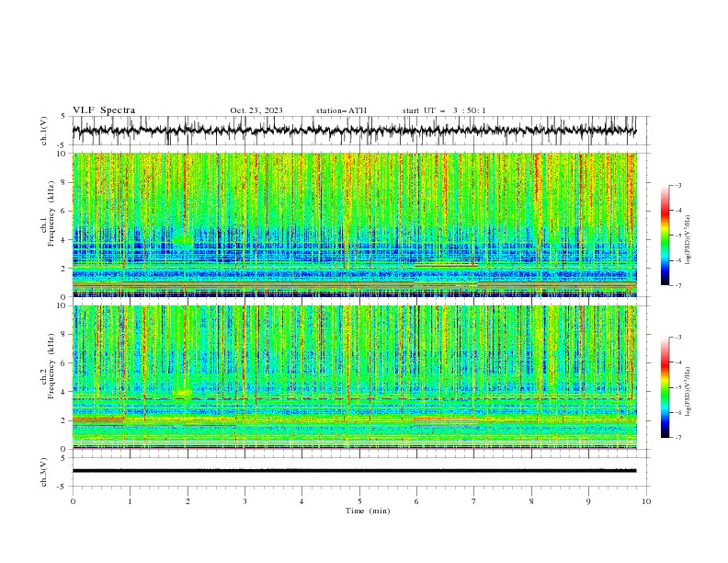This screenshot has height=563, width=728.
Task: Click the time axis tick label "3"
Action: [x=245, y=501]
